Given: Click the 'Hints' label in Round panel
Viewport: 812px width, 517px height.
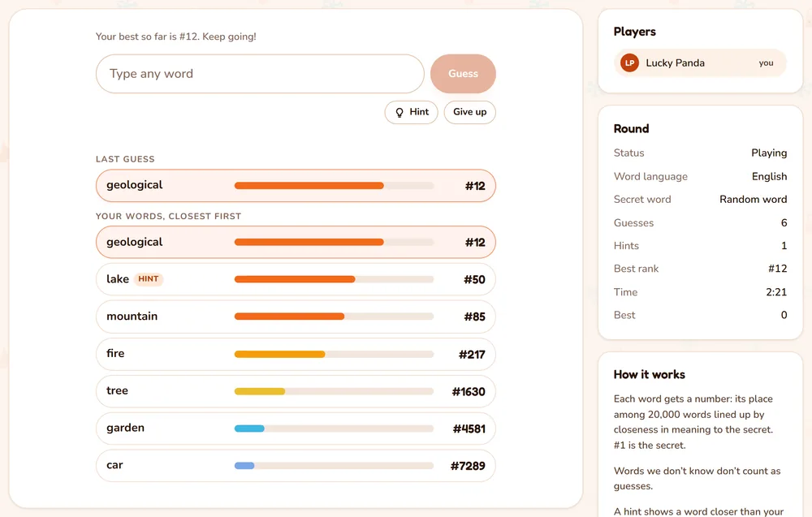Looking at the screenshot, I should coord(626,246).
